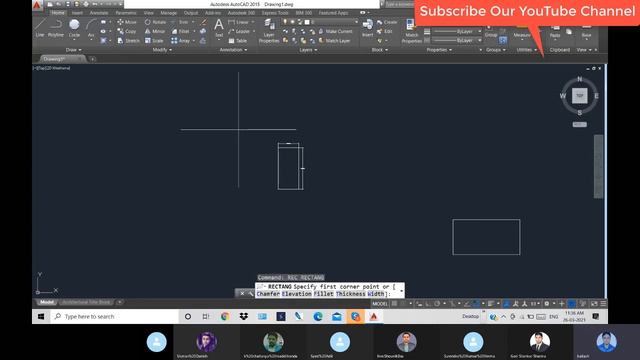
Task: Click the Rotate tool
Action: pyautogui.click(x=156, y=22)
